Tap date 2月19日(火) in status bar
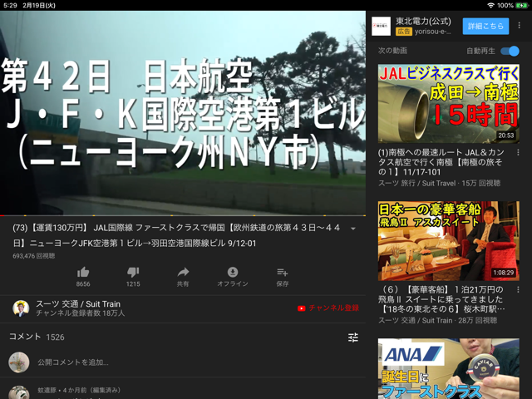Screen dimensions: 532x399 [39, 6]
